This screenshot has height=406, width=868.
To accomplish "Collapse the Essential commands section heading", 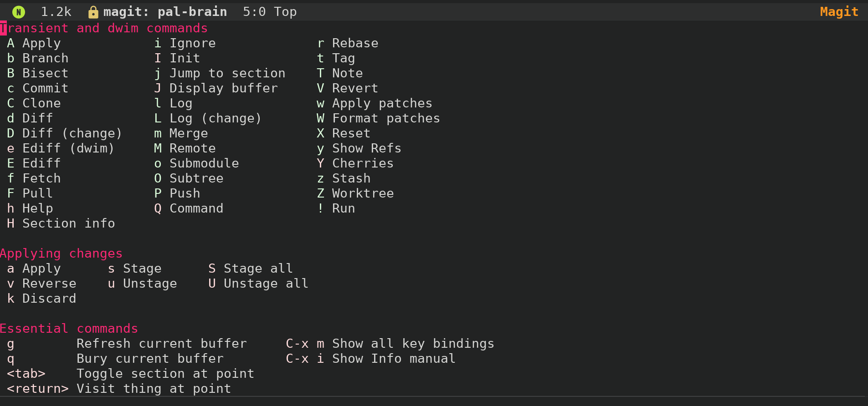I will 69,329.
